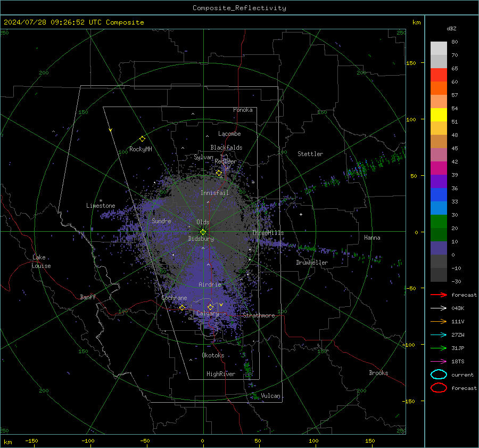Click the red forecast arrow legend icon
This screenshot has height=448, width=479.
point(439,295)
